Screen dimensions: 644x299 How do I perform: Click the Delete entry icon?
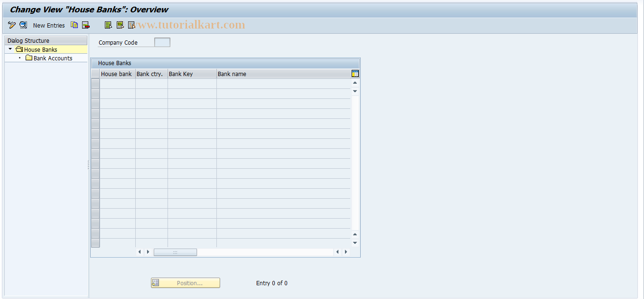point(86,25)
